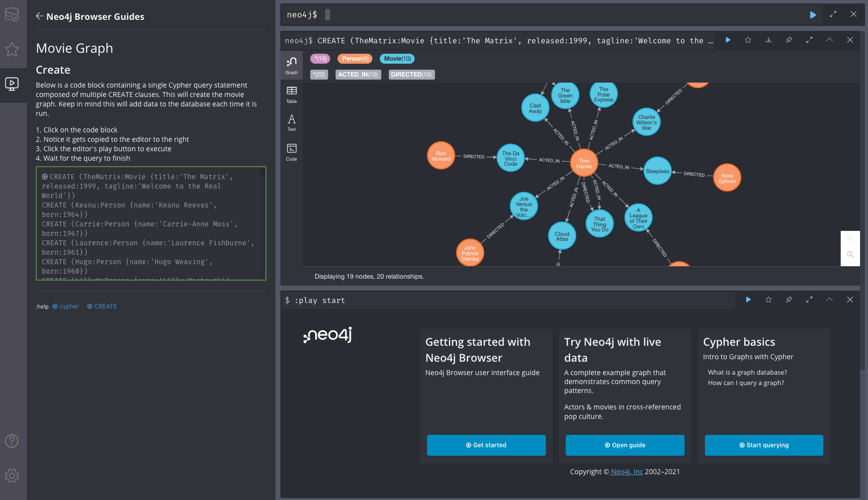Select the Tom Hanks node

click(x=584, y=163)
